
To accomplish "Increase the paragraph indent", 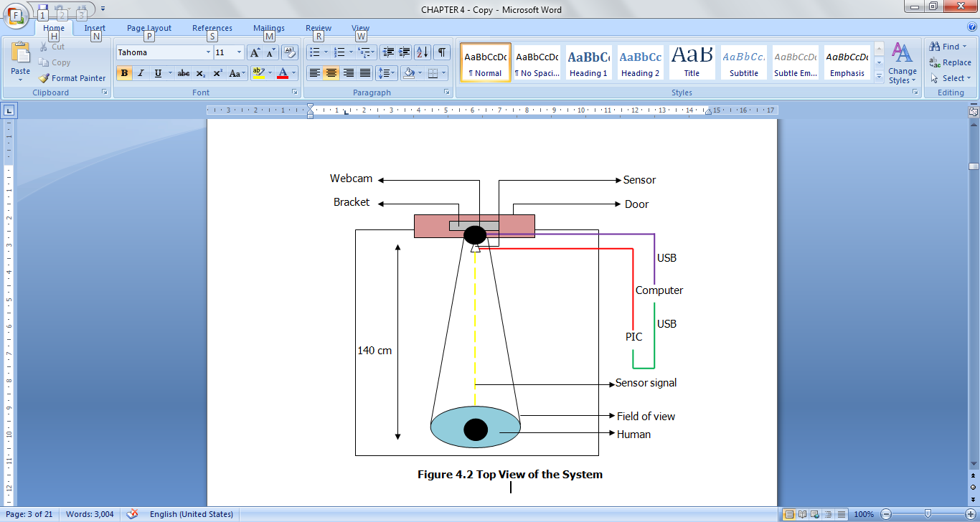I will click(405, 52).
